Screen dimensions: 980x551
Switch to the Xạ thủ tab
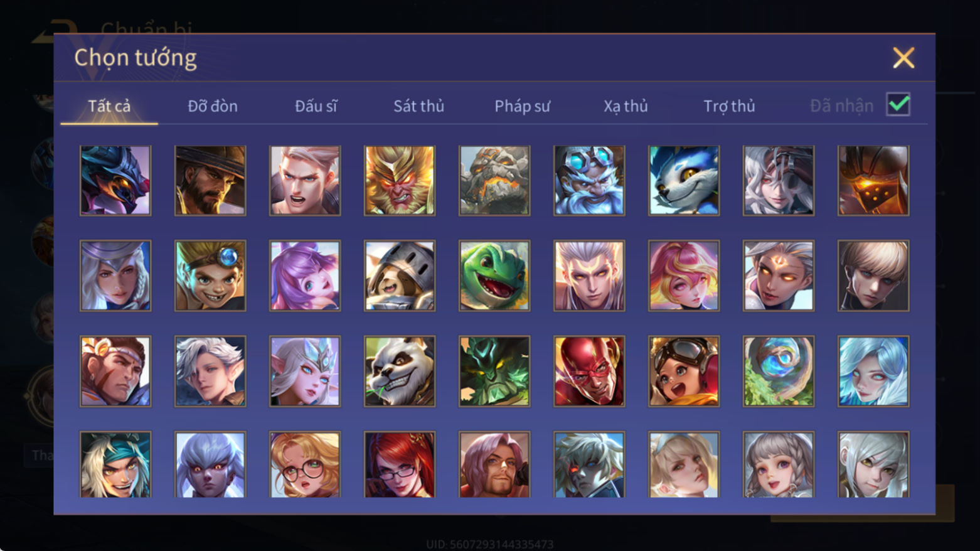[x=626, y=106]
